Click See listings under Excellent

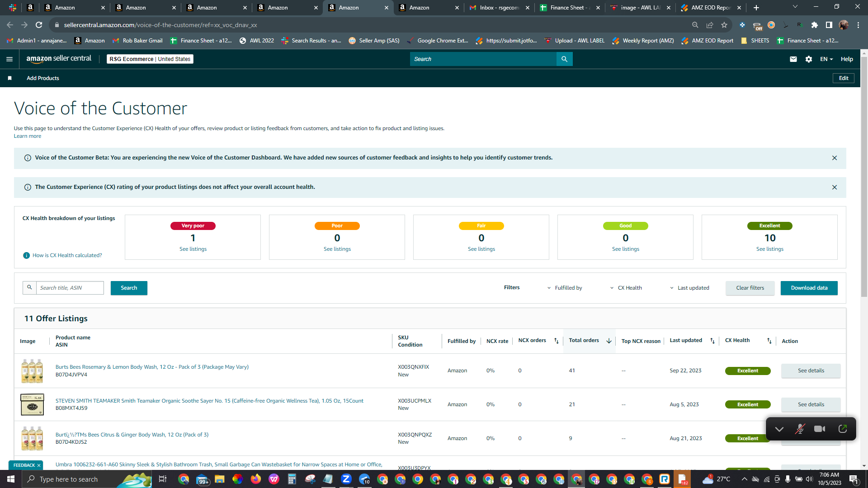pyautogui.click(x=770, y=249)
